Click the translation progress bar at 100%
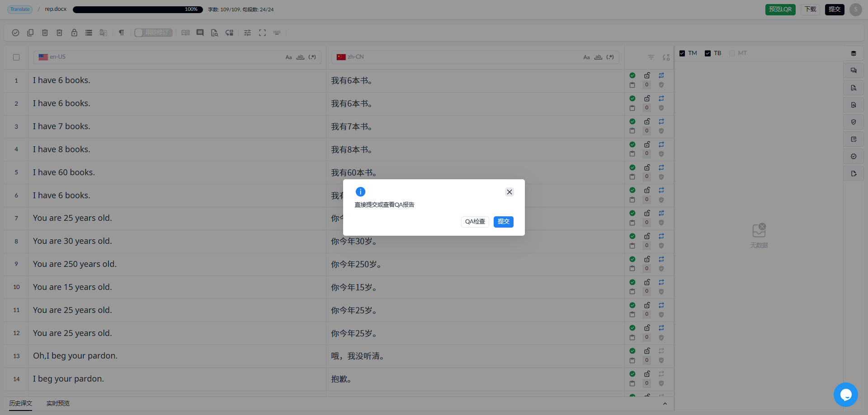Image resolution: width=868 pixels, height=415 pixels. click(138, 9)
